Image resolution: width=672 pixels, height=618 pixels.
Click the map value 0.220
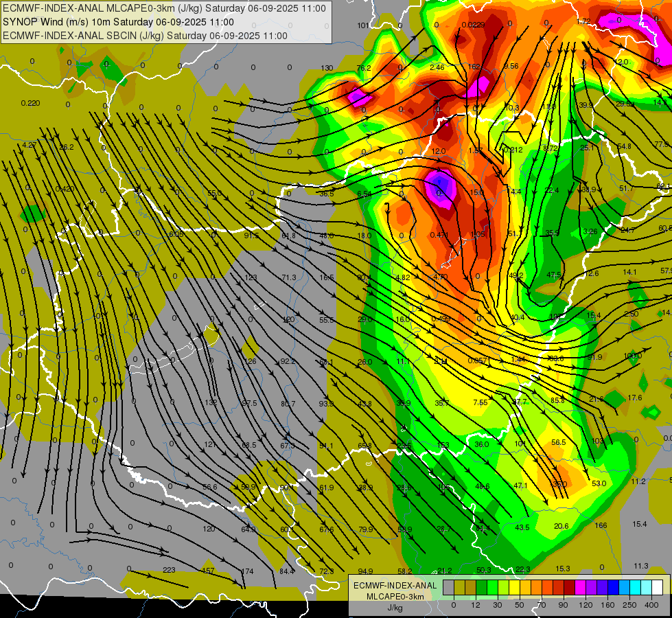pos(30,103)
